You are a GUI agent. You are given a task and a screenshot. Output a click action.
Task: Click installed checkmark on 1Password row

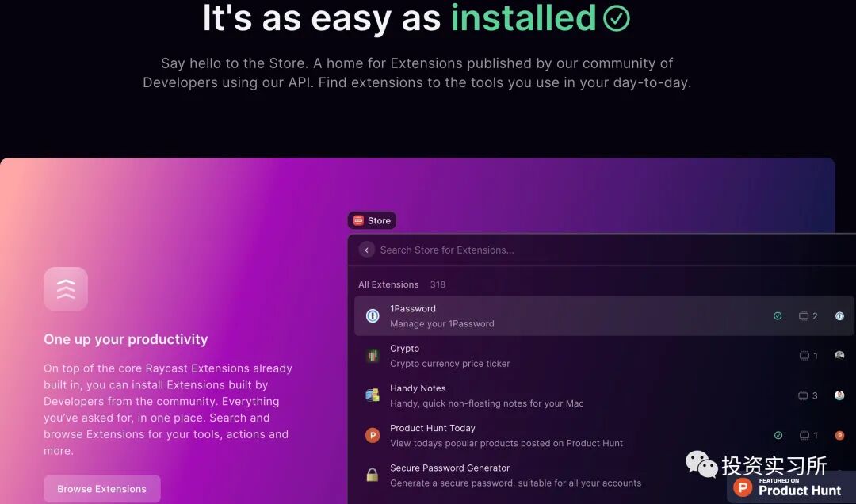(778, 315)
